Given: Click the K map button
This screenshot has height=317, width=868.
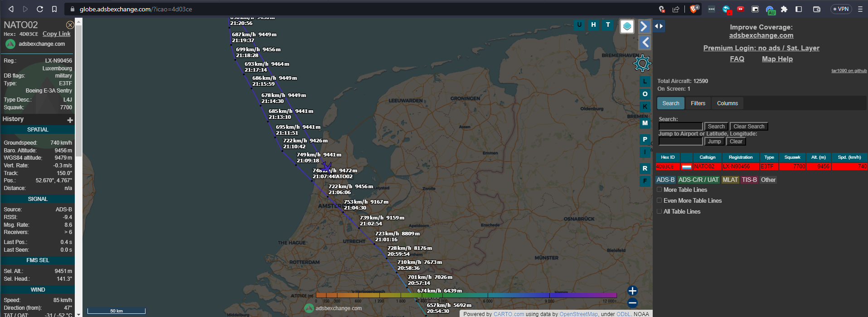Looking at the screenshot, I should tap(645, 107).
